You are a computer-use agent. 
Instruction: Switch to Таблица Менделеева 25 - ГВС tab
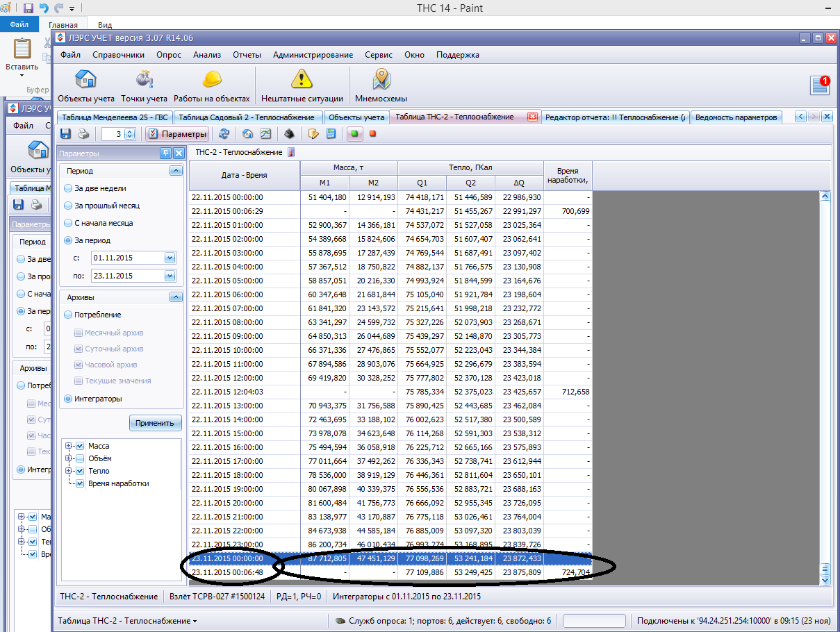pyautogui.click(x=114, y=117)
